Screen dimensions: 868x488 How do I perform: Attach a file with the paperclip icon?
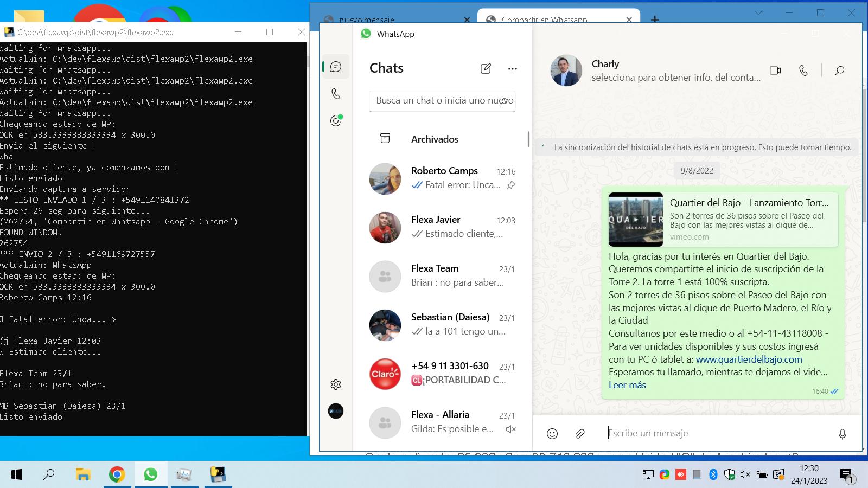[x=580, y=433]
